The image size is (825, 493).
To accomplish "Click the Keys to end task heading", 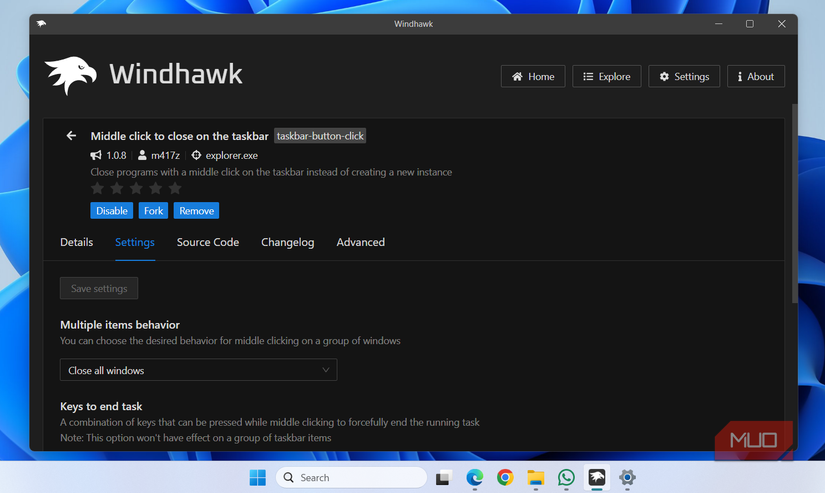I will tap(101, 406).
